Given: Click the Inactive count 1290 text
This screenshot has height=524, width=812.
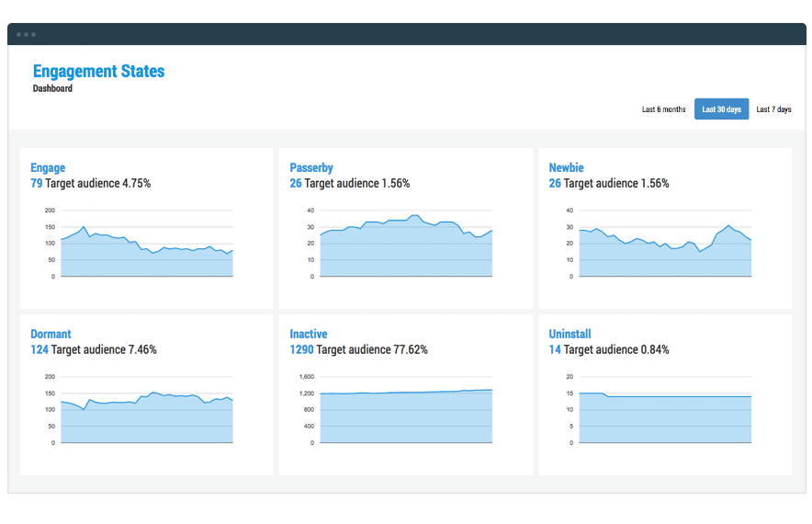Looking at the screenshot, I should point(301,350).
